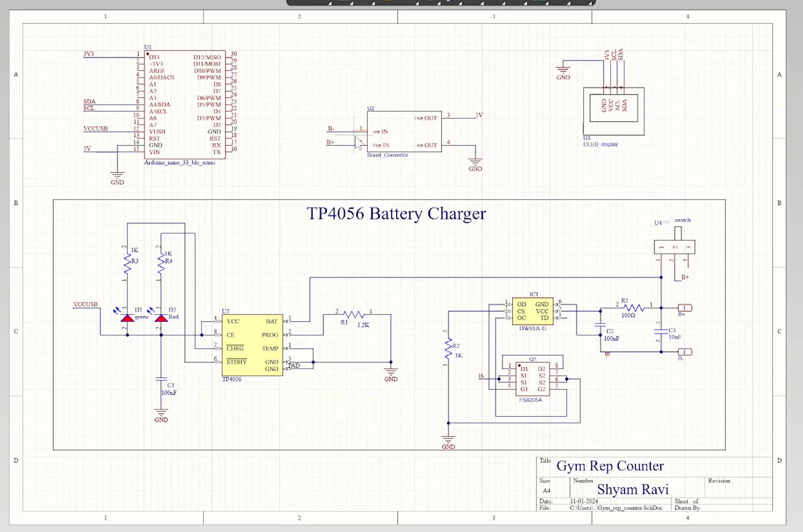Select resistor R3 zigzag symbol

coord(127,264)
